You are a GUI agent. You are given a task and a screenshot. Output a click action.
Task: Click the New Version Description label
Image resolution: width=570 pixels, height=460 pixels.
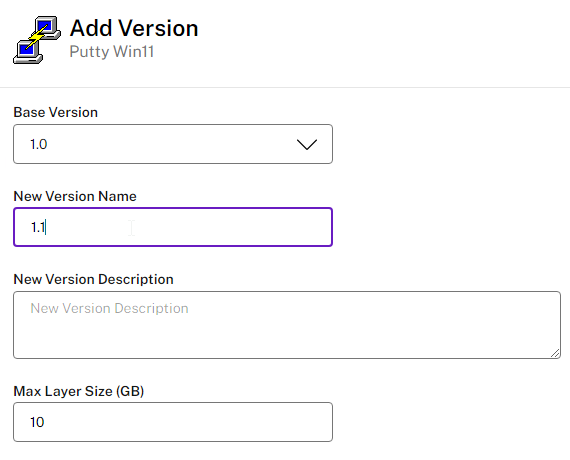[93, 279]
